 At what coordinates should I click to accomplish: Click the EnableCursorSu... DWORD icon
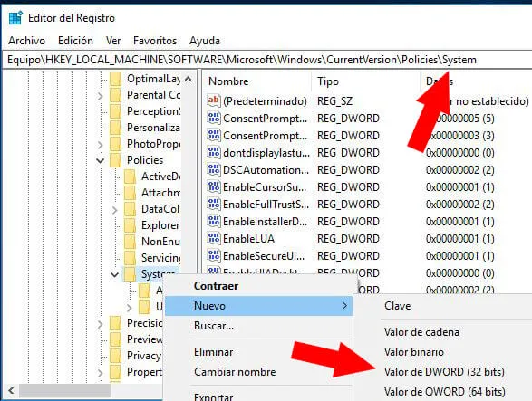coord(214,186)
